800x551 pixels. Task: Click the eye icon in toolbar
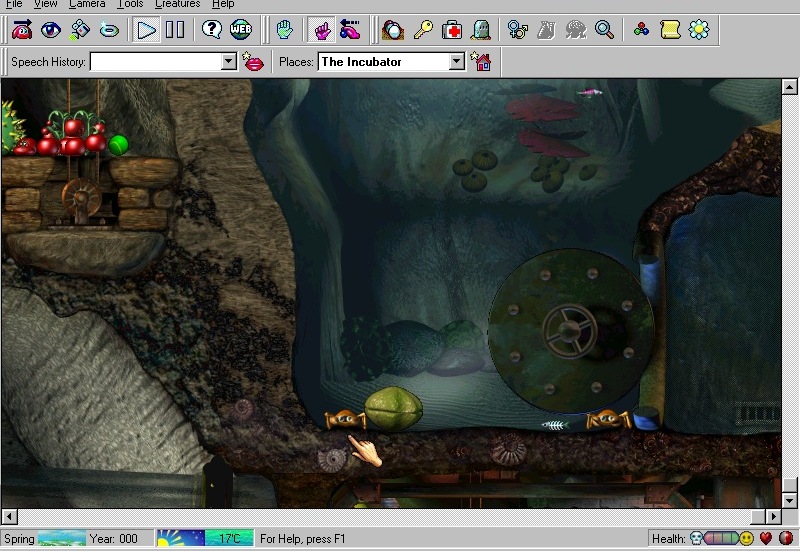(50, 30)
